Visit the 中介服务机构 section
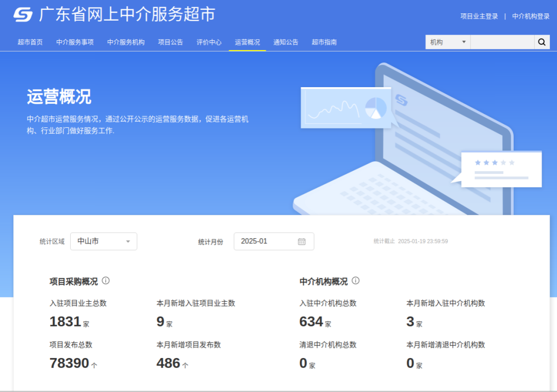Screen dimensions: 557x392 click(x=125, y=42)
